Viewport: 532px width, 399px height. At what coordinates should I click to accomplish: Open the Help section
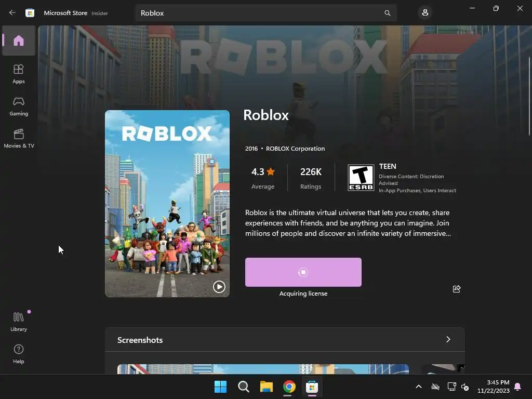click(x=19, y=354)
